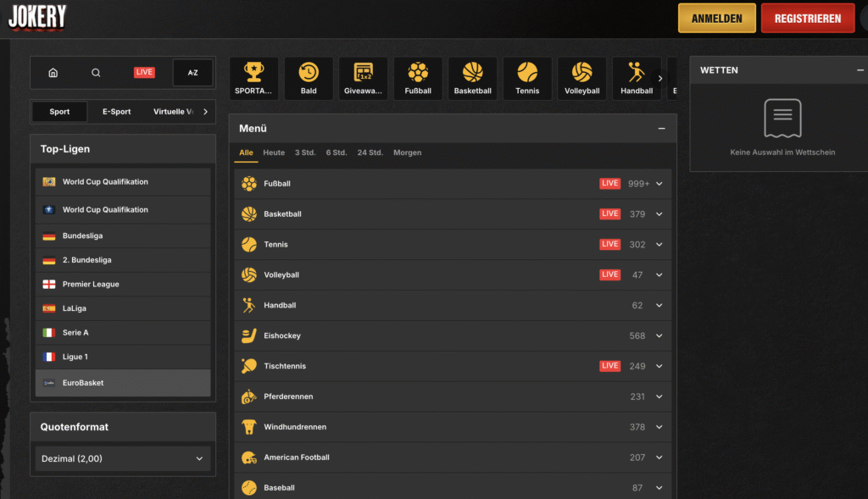The width and height of the screenshot is (868, 499).
Task: Switch to A-Z sorting mode
Action: click(x=192, y=73)
